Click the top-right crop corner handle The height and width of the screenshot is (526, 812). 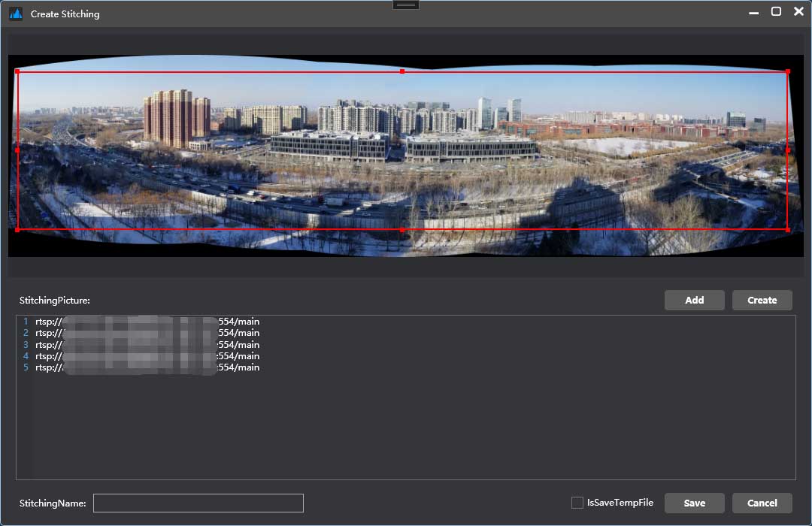click(787, 71)
